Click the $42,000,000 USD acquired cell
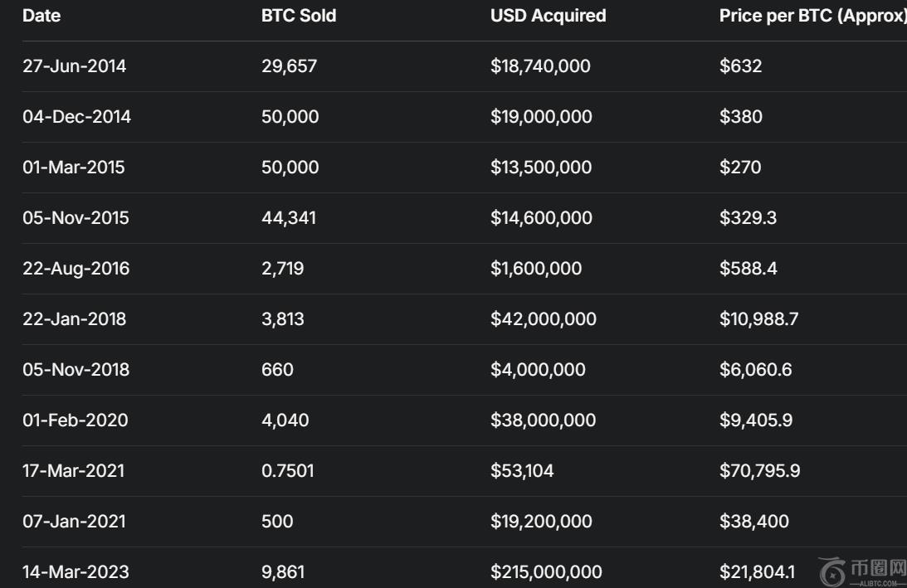The width and height of the screenshot is (907, 588). [543, 319]
